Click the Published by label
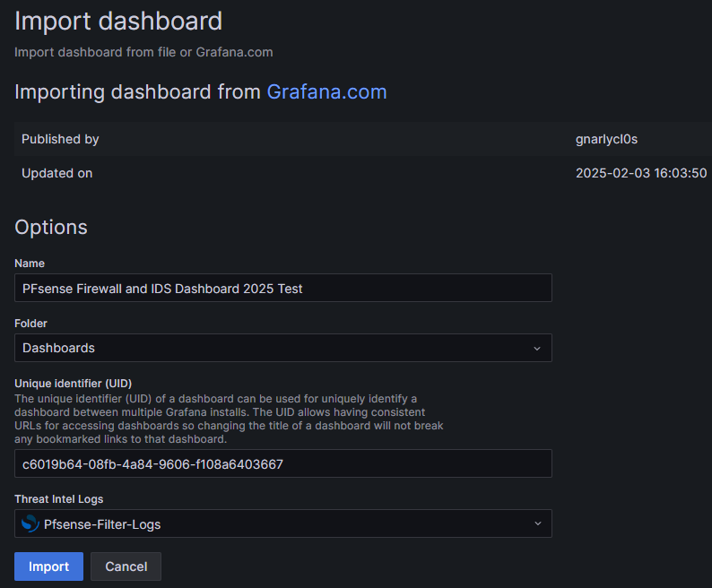712x588 pixels. 60,139
